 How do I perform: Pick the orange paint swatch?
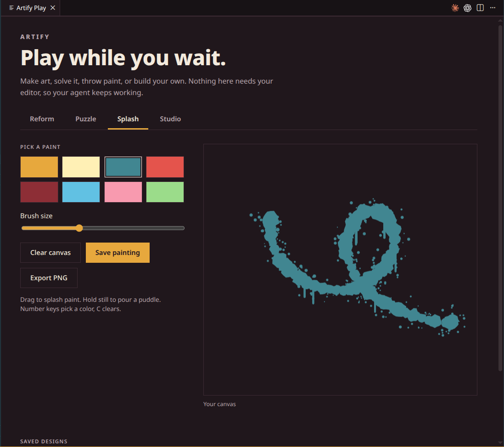coord(39,167)
